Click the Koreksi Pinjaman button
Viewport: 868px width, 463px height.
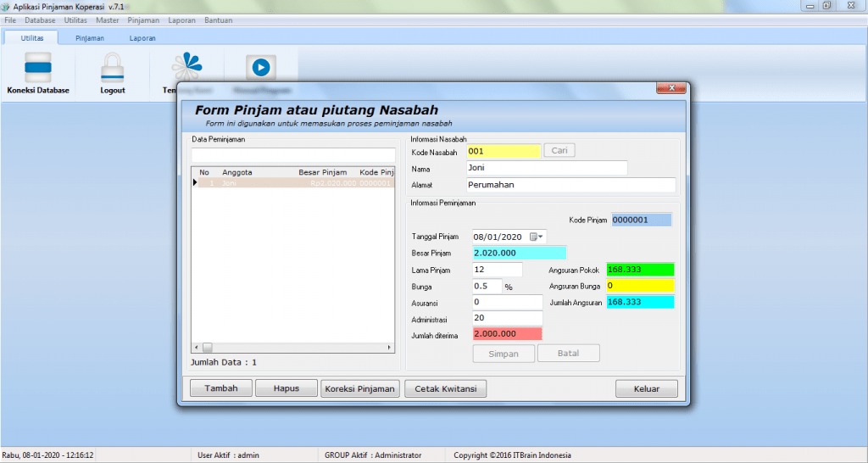click(x=359, y=388)
